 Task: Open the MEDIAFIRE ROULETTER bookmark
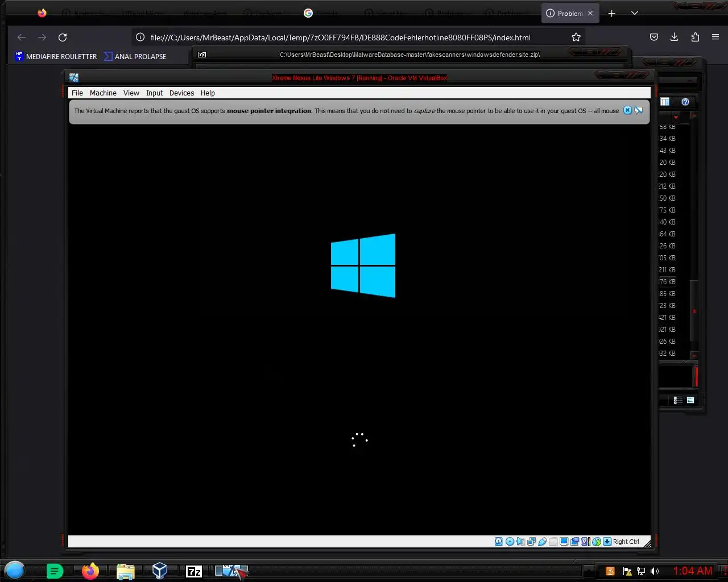(56, 56)
